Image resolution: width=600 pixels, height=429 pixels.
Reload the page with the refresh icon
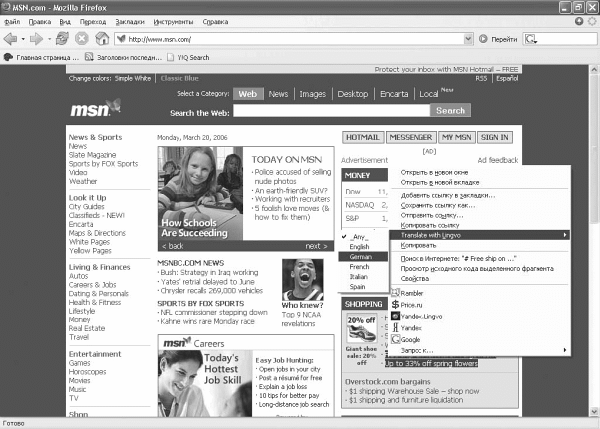click(62, 38)
